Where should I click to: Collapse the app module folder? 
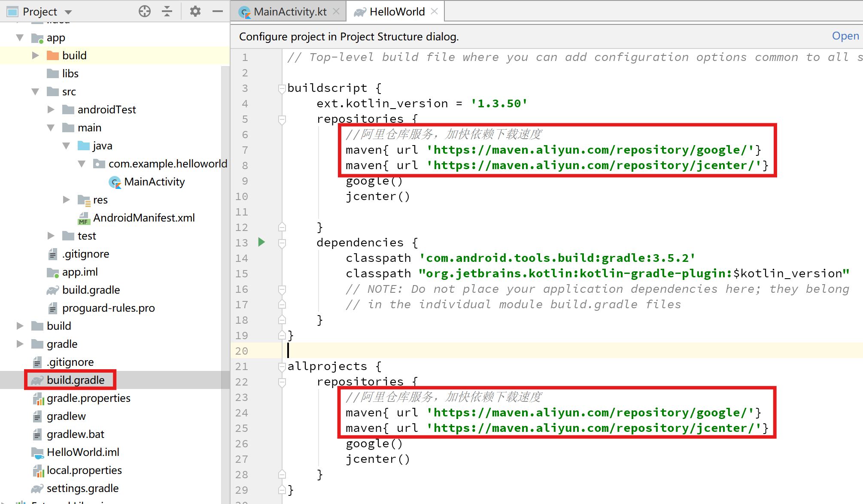pos(20,38)
